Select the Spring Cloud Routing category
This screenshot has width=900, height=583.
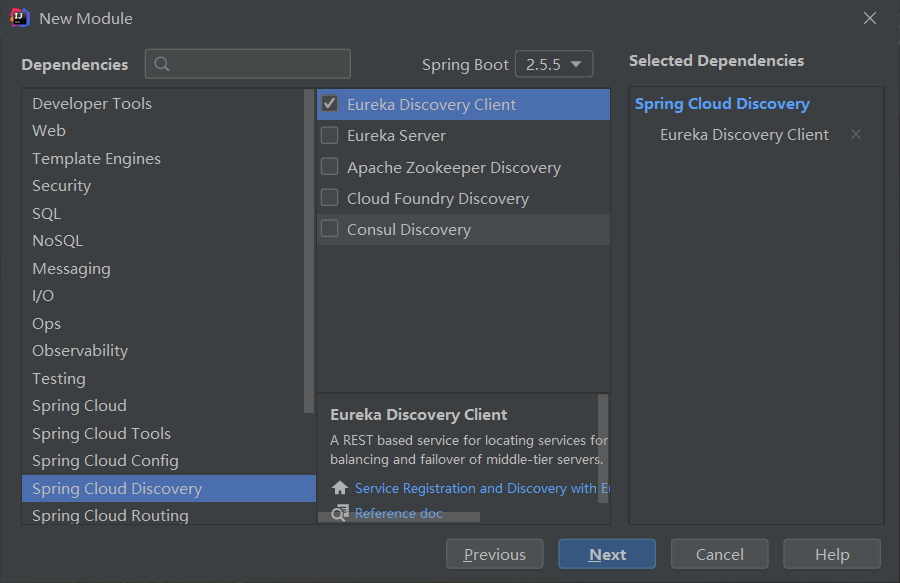click(110, 516)
